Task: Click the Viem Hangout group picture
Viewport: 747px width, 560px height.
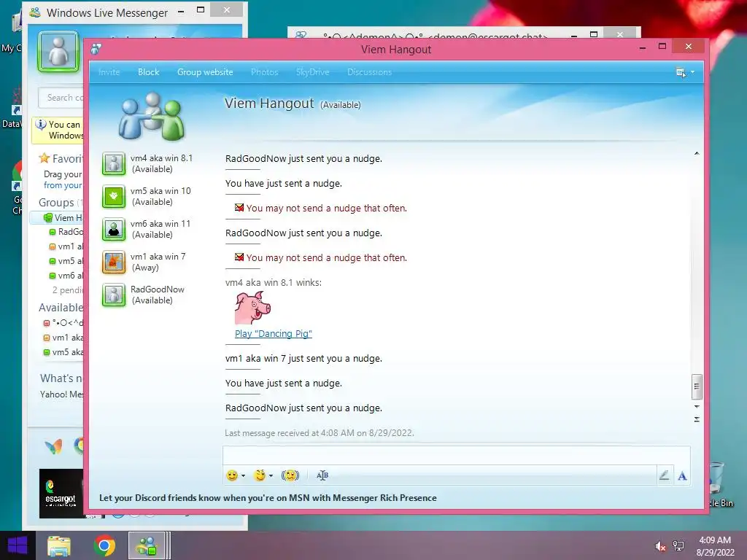Action: (152, 117)
